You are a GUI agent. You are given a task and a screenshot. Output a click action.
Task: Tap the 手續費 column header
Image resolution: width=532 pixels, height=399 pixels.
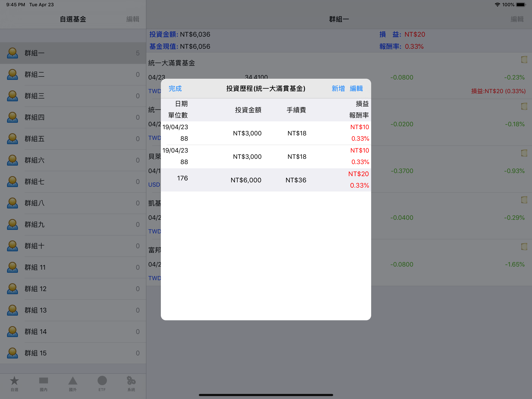(x=296, y=110)
